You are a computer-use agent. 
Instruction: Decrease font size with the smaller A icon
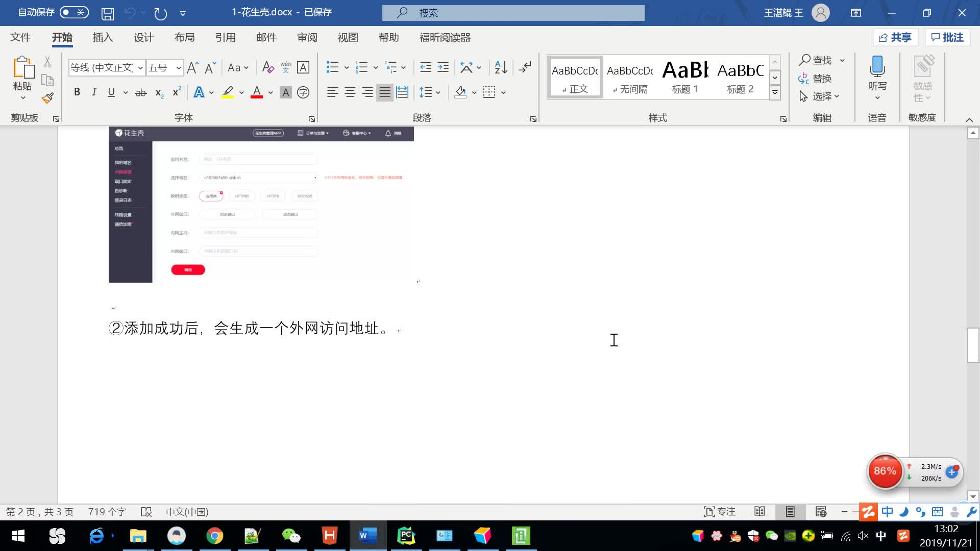(210, 67)
